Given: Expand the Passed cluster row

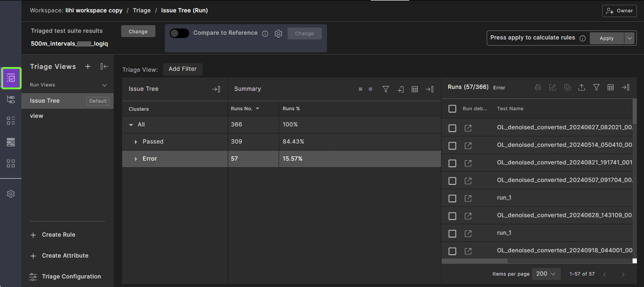Looking at the screenshot, I should 136,142.
